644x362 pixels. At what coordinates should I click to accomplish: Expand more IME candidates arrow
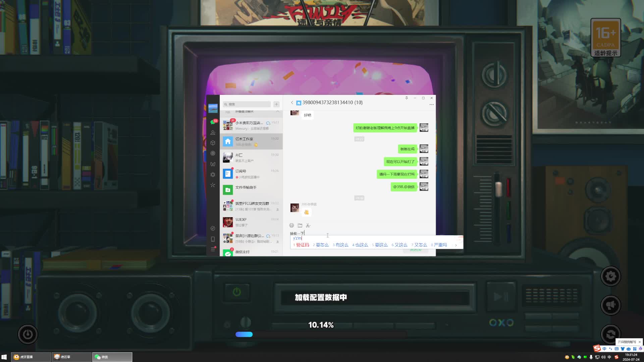[456, 245]
